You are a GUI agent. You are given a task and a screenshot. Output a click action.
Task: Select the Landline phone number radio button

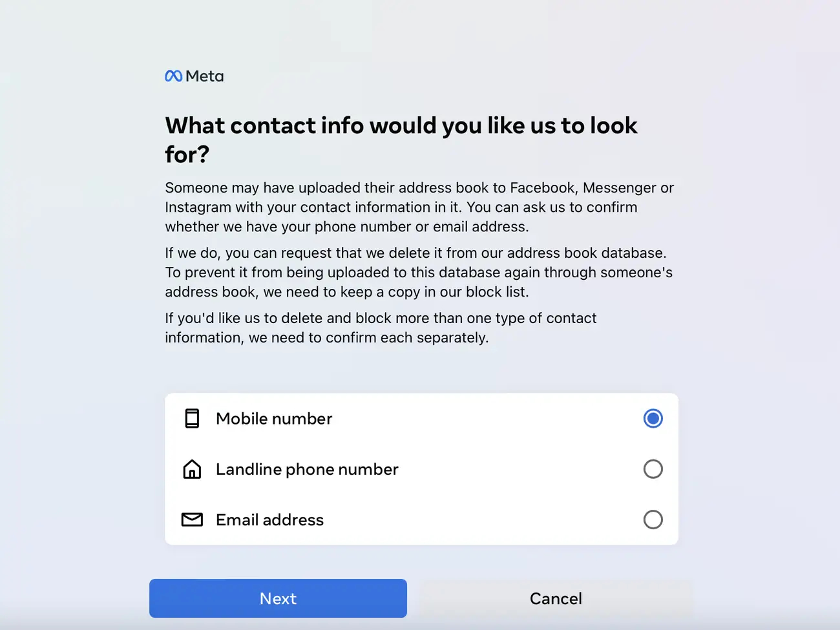coord(653,469)
